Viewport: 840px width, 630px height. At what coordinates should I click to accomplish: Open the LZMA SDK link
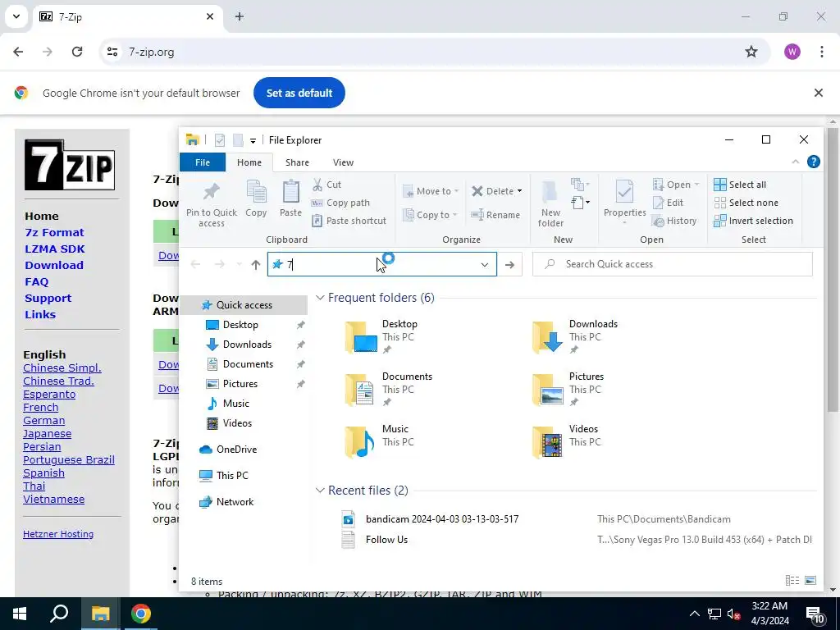(55, 249)
